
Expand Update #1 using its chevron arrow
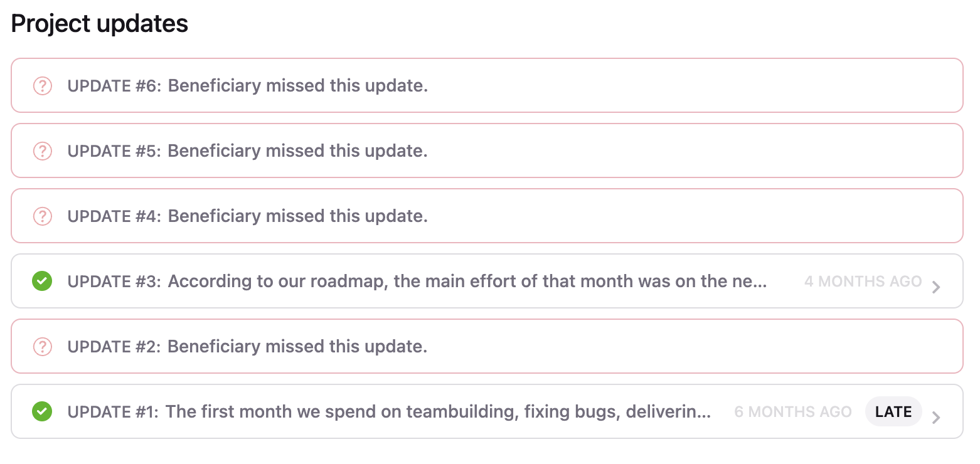pyautogui.click(x=936, y=418)
